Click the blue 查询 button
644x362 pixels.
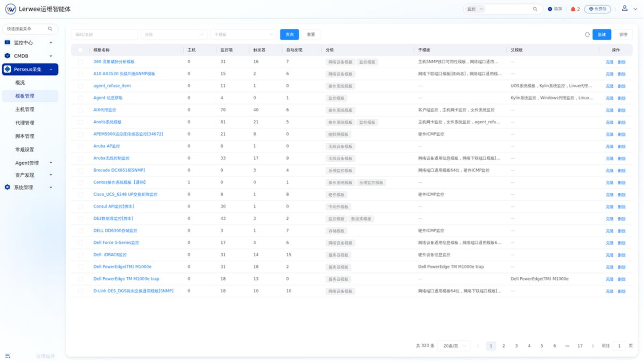pos(290,35)
